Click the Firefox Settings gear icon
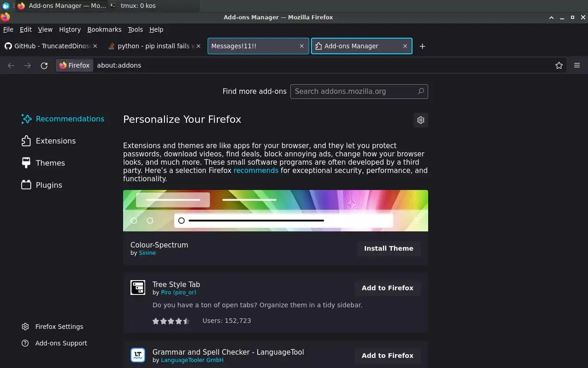The width and height of the screenshot is (588, 368). click(25, 327)
